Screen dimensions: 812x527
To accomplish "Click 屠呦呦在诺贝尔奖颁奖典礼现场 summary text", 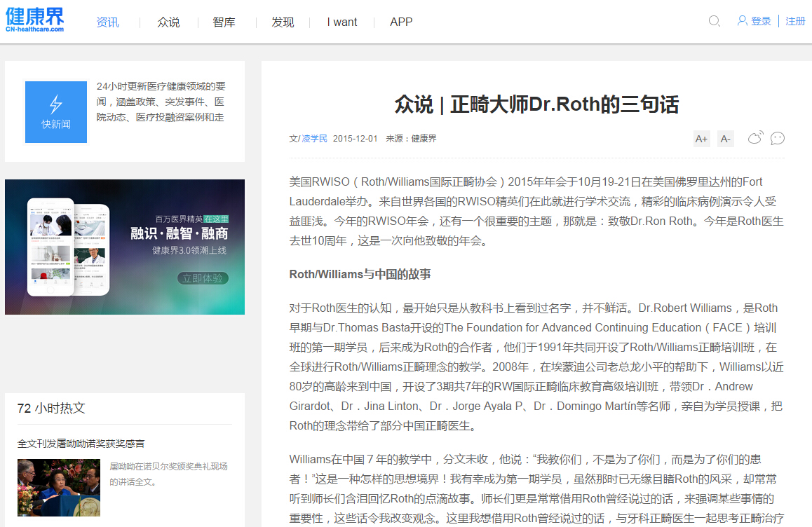I will [x=168, y=474].
